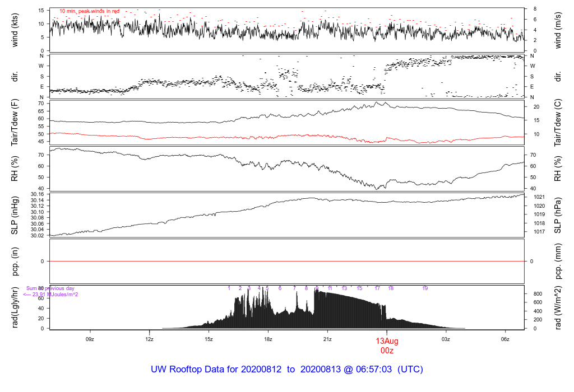The height and width of the screenshot is (392, 574).
Task: Select the 06z tick label
Action: pyautogui.click(x=505, y=339)
